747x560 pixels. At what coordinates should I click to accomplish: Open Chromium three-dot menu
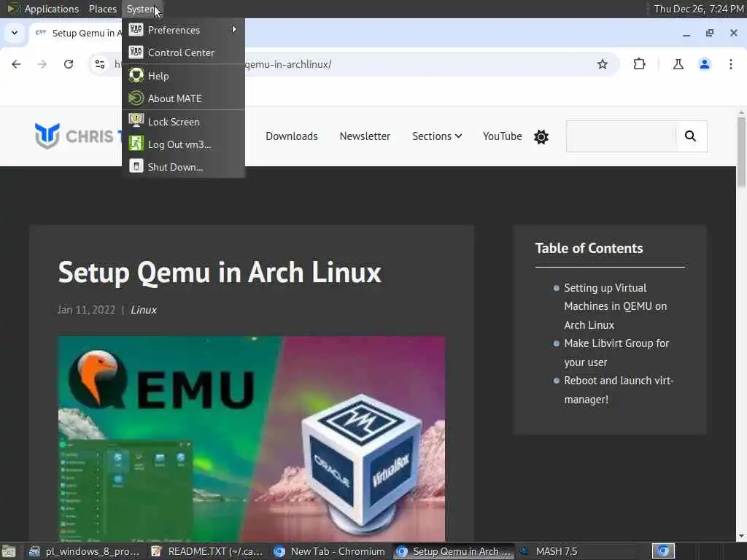pyautogui.click(x=731, y=64)
